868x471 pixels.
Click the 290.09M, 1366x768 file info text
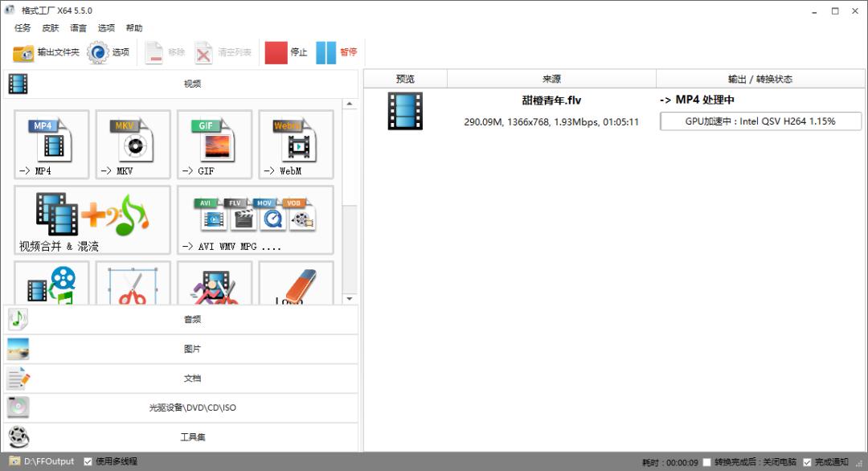tap(551, 121)
